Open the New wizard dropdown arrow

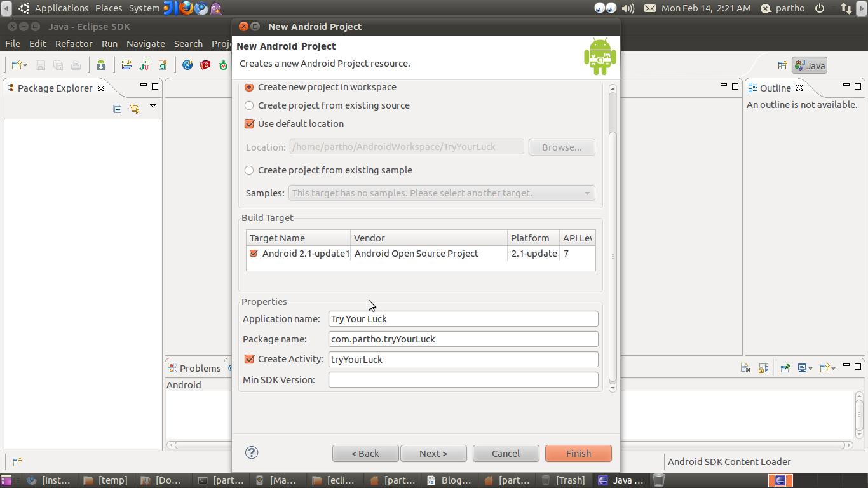(x=25, y=65)
